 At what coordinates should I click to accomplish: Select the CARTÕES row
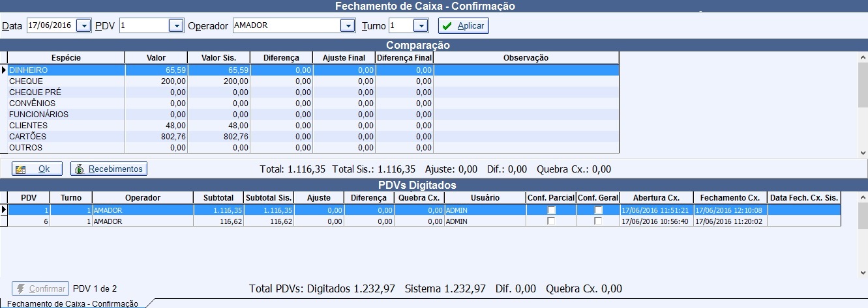click(x=313, y=137)
